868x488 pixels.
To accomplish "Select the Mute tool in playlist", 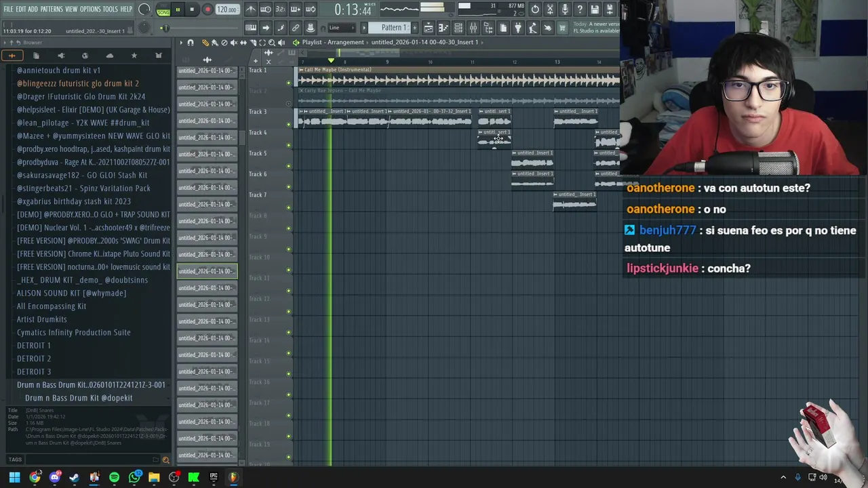I will (234, 43).
